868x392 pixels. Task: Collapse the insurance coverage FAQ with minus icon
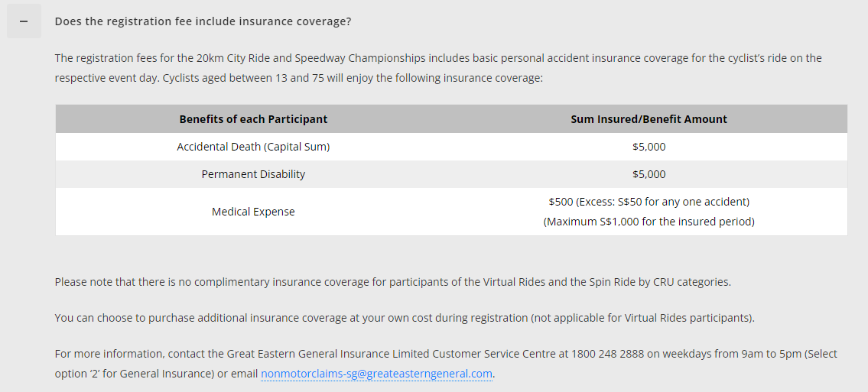coord(24,21)
